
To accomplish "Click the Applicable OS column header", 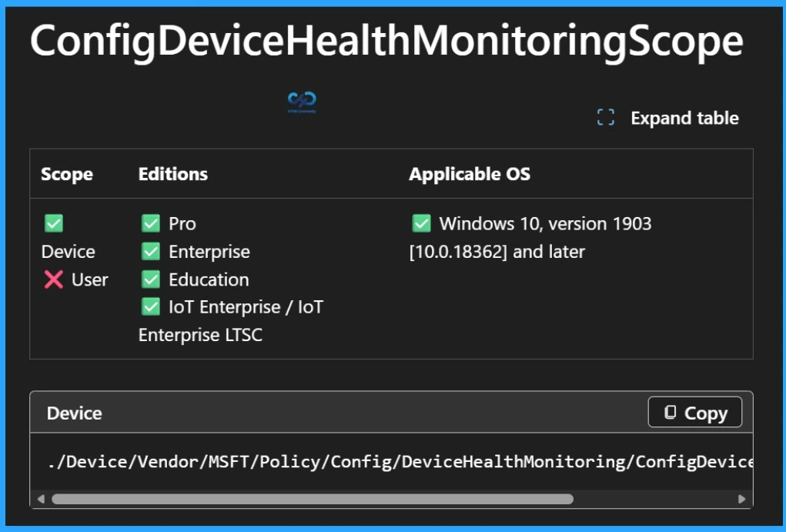I will (470, 174).
